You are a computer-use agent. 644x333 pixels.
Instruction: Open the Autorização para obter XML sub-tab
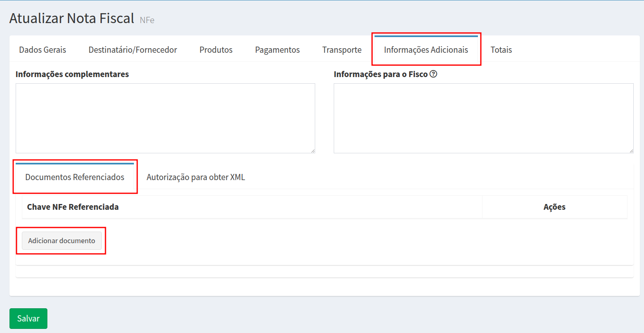(196, 177)
